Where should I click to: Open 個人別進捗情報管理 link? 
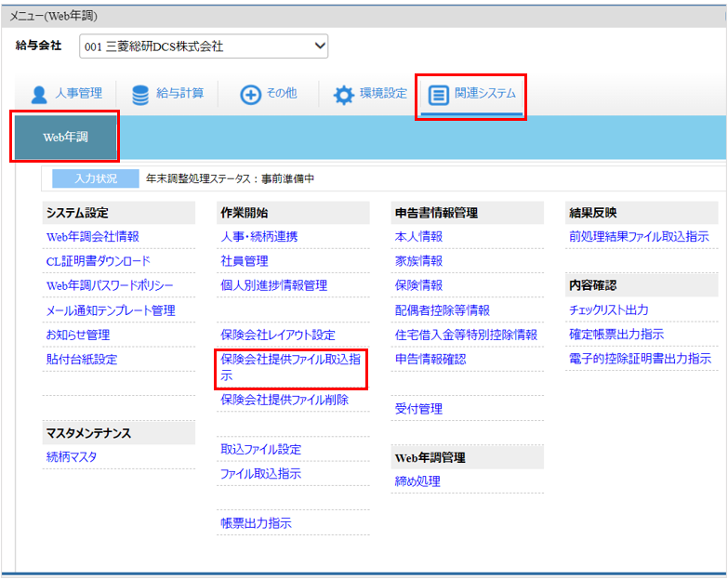click(x=274, y=285)
